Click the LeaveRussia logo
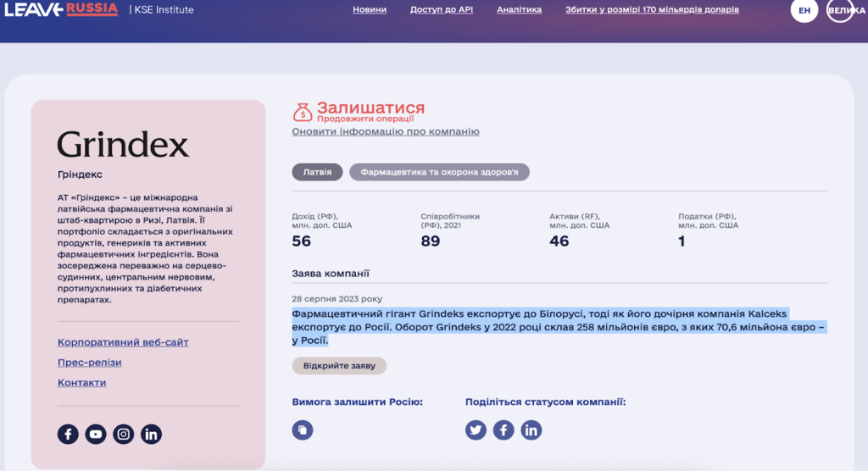Image resolution: width=868 pixels, height=471 pixels. (x=61, y=9)
